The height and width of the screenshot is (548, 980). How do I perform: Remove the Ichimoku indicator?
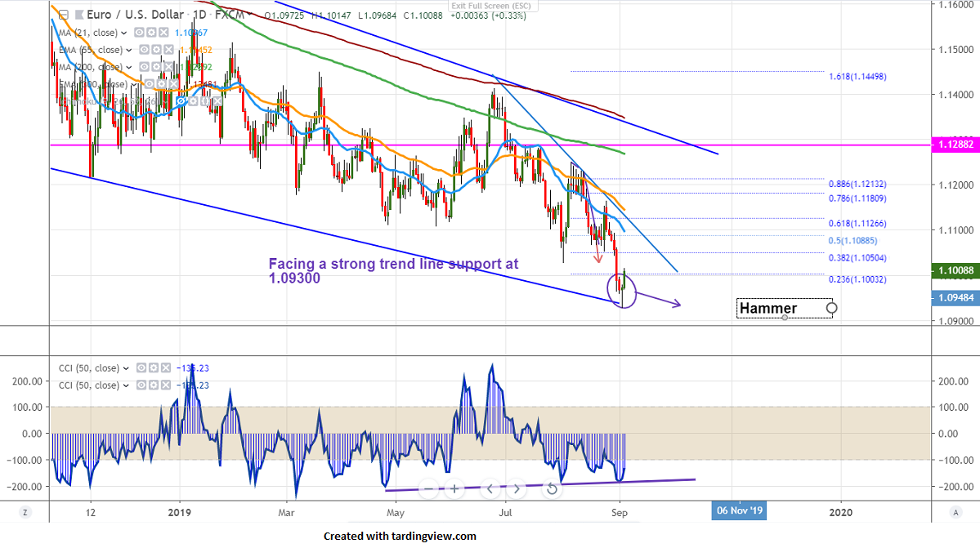[x=217, y=101]
